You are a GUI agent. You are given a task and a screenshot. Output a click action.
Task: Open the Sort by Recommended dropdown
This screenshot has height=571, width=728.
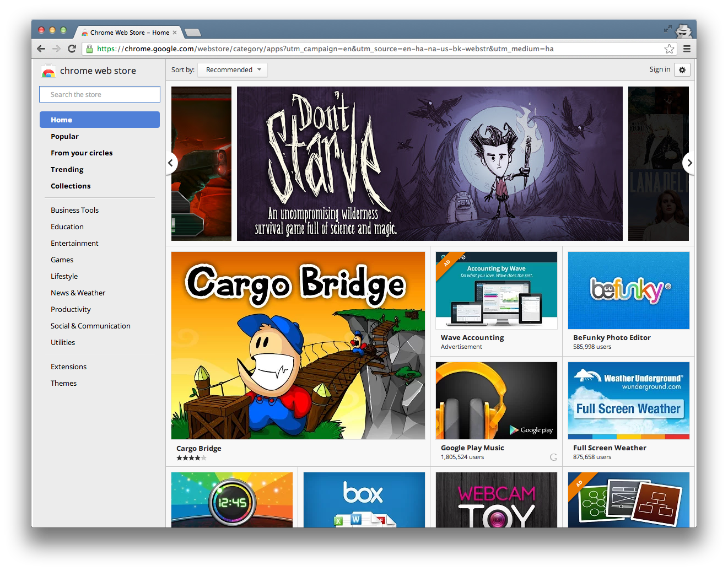pyautogui.click(x=233, y=69)
